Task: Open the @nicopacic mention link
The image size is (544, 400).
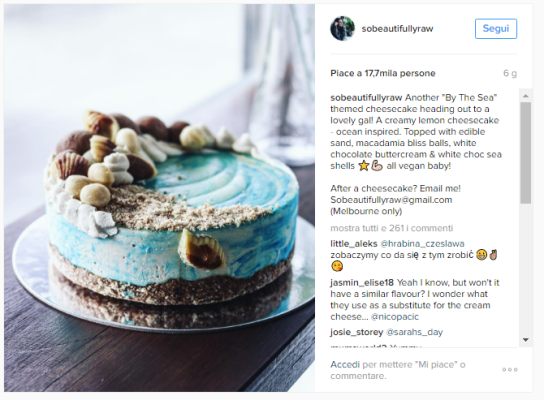Action: click(x=395, y=317)
